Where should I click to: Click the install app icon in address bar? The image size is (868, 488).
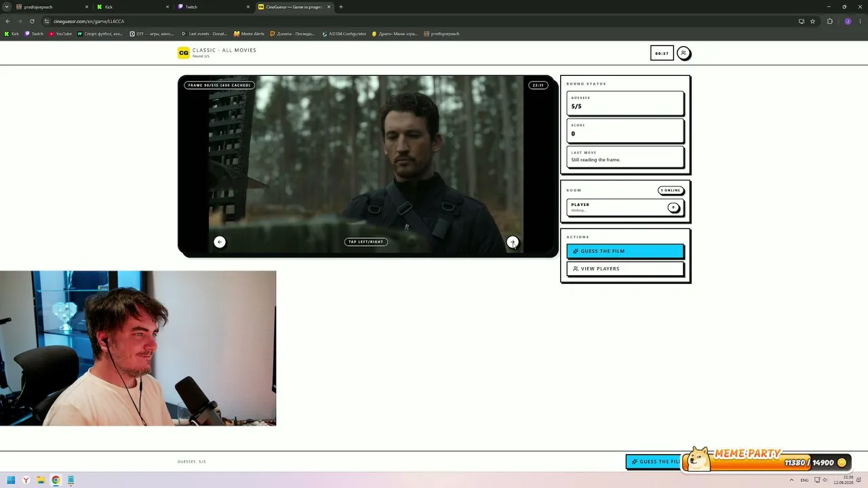(x=802, y=21)
